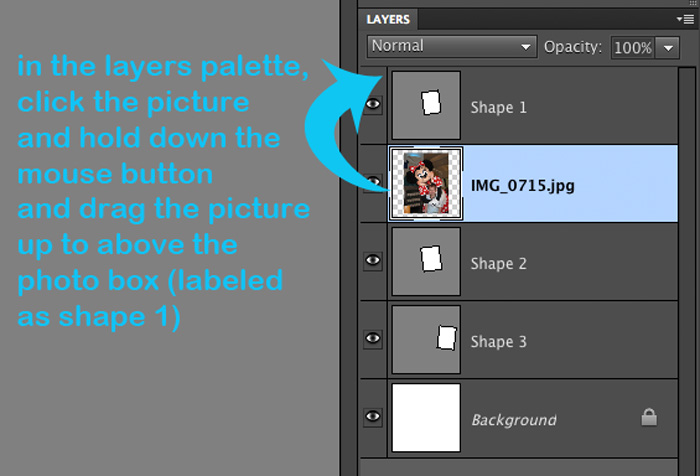This screenshot has height=476, width=700.
Task: Select the Shape 2 layer name
Action: pos(499,263)
